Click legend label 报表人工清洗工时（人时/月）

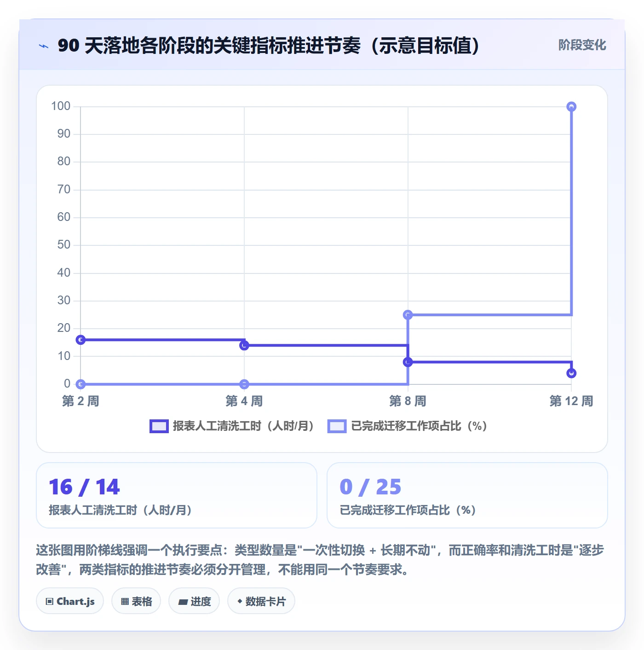pos(243,426)
